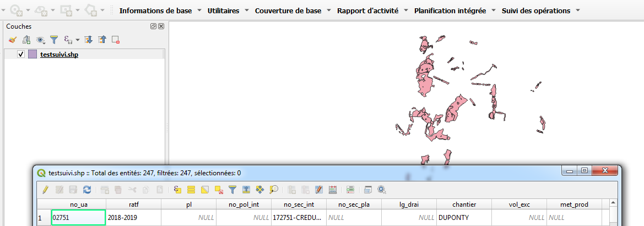Sort by the lg_drai column header
This screenshot has width=644, height=226.
pos(409,204)
